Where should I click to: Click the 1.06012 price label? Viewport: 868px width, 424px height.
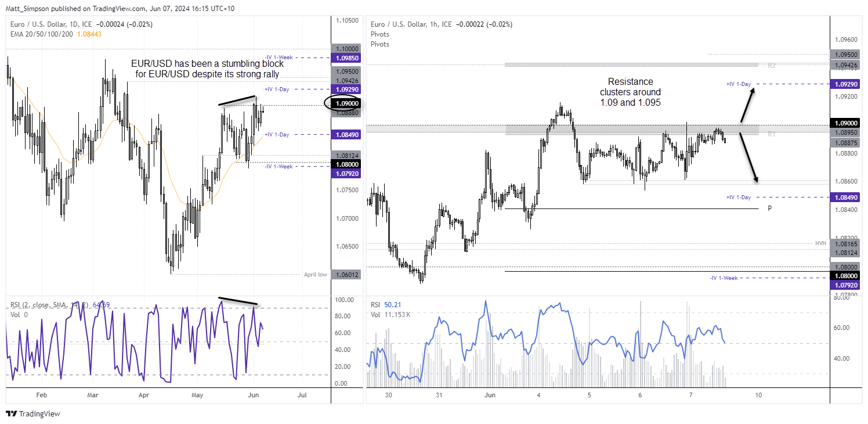pyautogui.click(x=345, y=275)
